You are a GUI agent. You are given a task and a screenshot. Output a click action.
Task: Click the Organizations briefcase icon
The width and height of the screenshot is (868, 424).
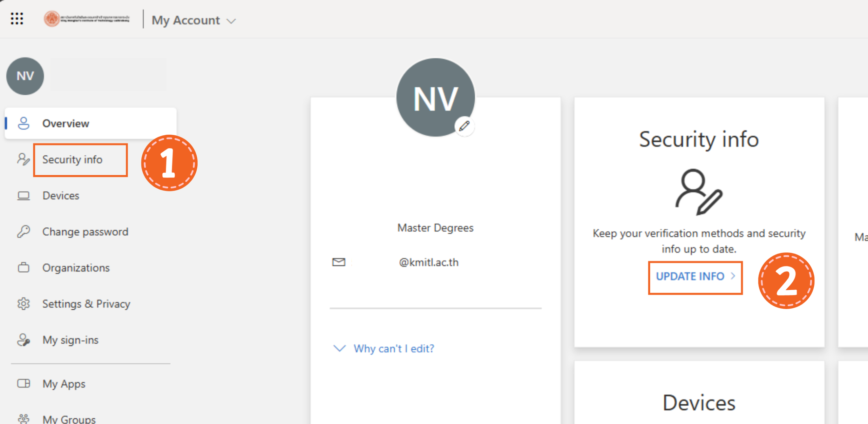(x=23, y=268)
